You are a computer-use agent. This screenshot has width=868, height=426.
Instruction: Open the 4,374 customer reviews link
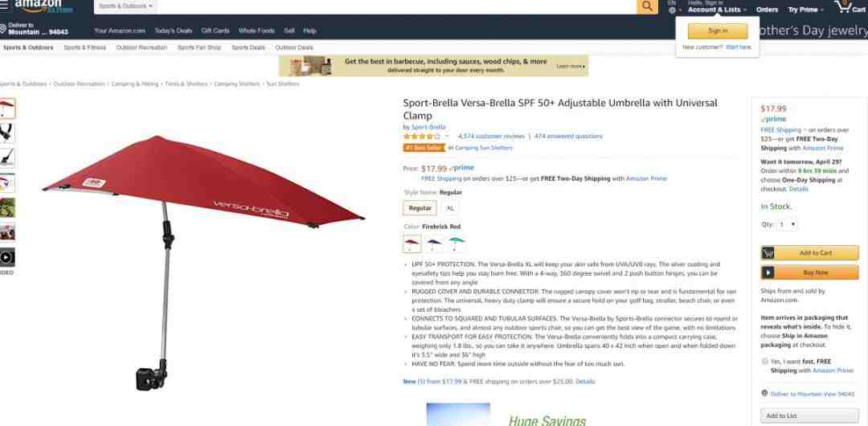(491, 137)
